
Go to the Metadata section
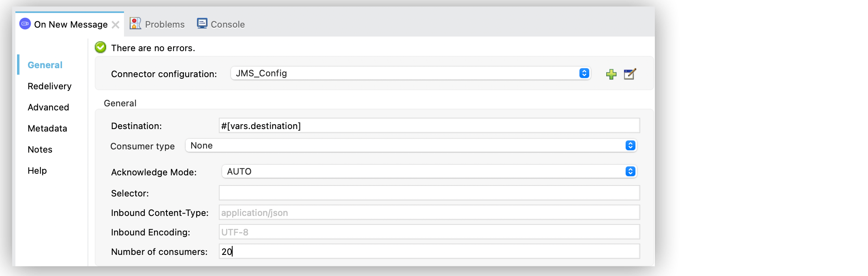tap(47, 128)
